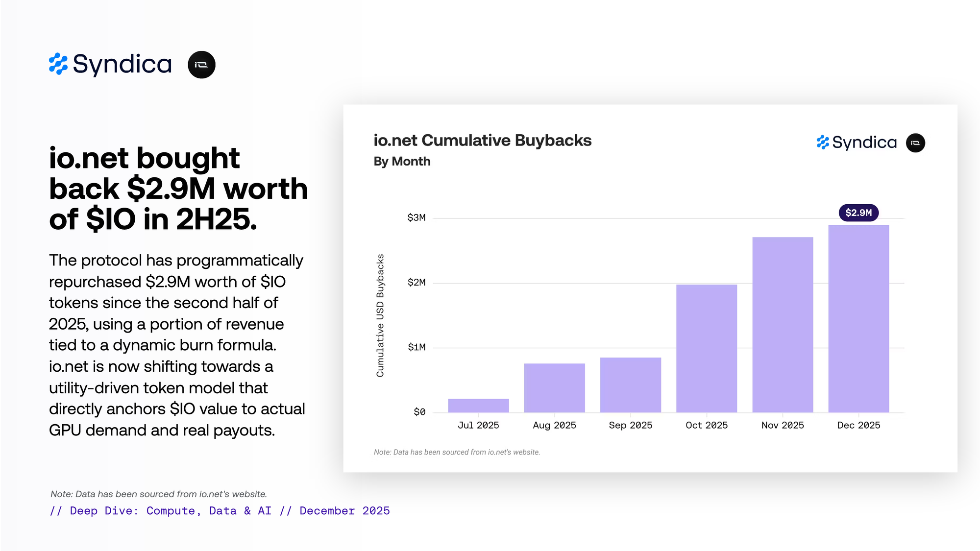Click the chart title io.net Cumulative Buybacks

tap(482, 141)
